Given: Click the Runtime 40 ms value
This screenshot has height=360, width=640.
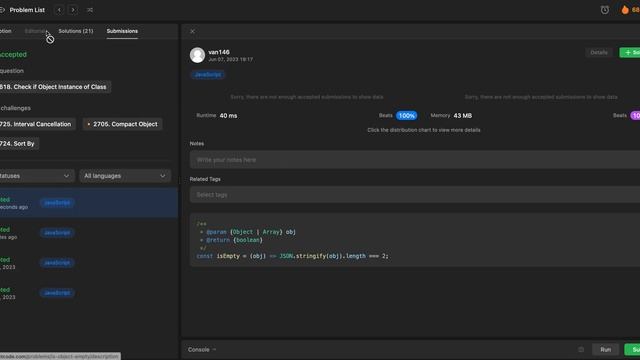Looking at the screenshot, I should pos(228,116).
